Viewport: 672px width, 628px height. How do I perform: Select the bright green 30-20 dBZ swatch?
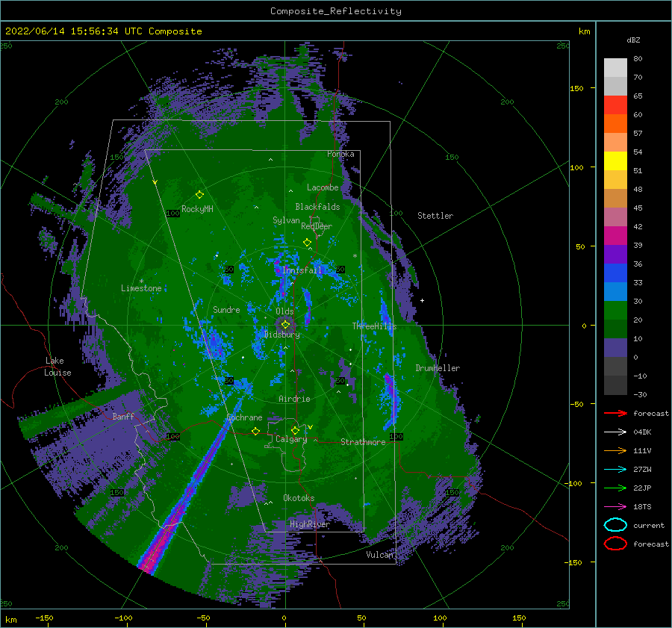pos(615,311)
